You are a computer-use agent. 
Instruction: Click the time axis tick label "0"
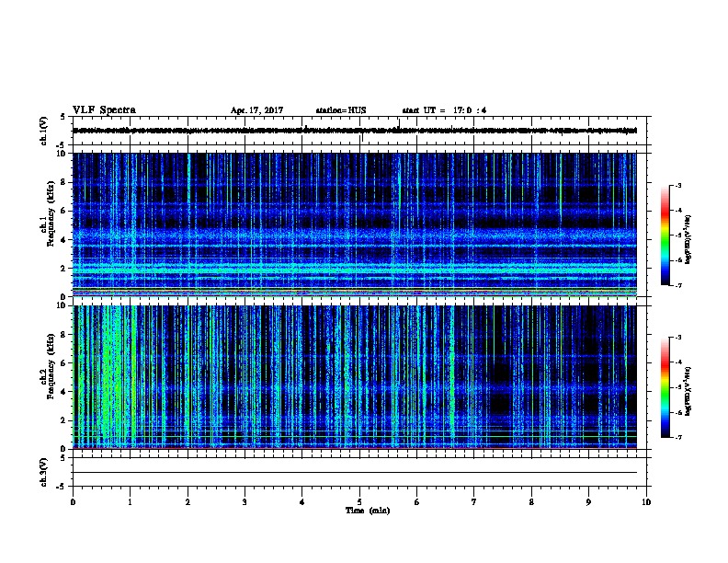tap(73, 502)
